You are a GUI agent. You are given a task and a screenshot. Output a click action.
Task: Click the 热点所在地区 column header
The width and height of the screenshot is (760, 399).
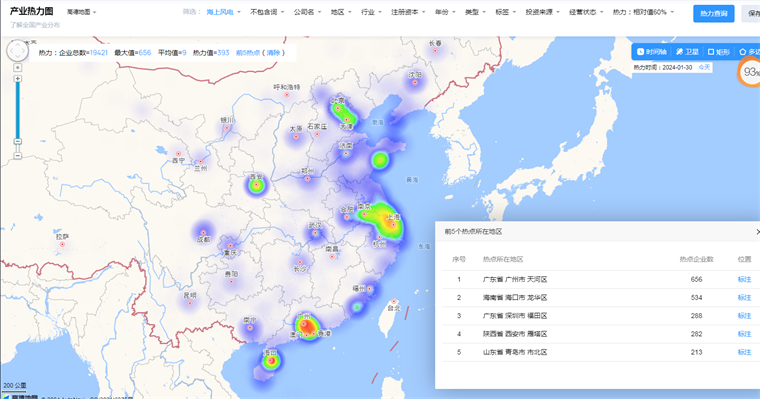pyautogui.click(x=503, y=259)
